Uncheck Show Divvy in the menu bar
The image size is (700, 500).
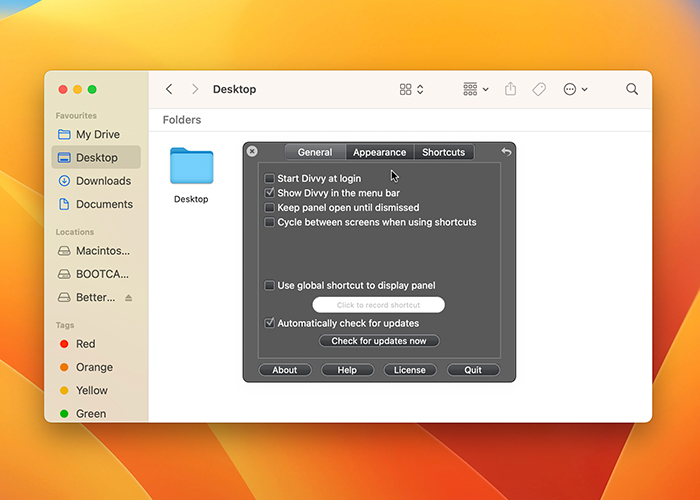(x=269, y=193)
